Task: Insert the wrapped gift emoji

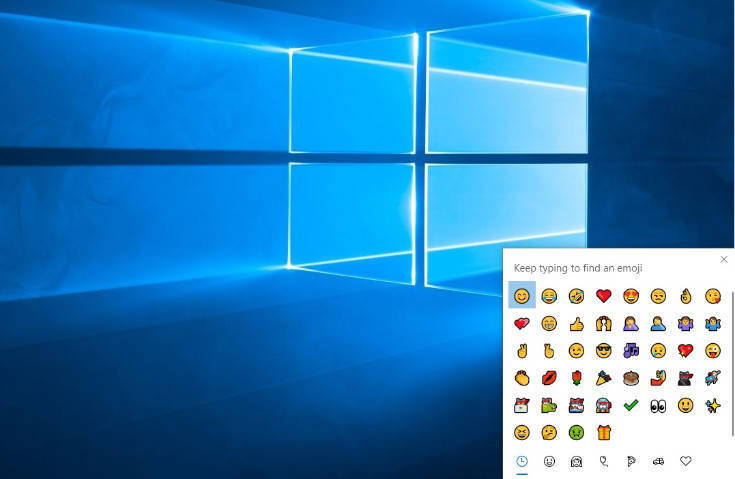Action: click(603, 432)
